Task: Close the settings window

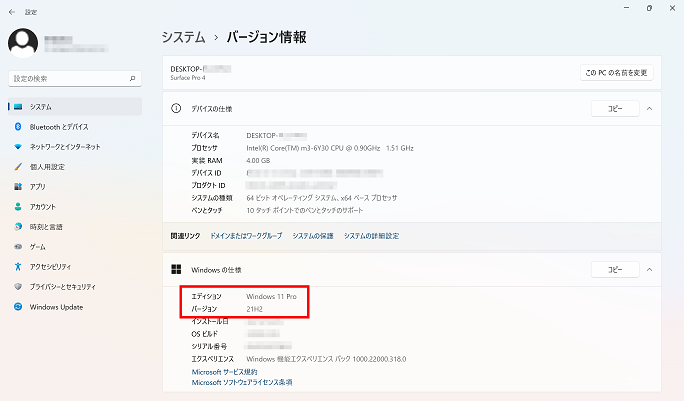Action: click(x=672, y=8)
